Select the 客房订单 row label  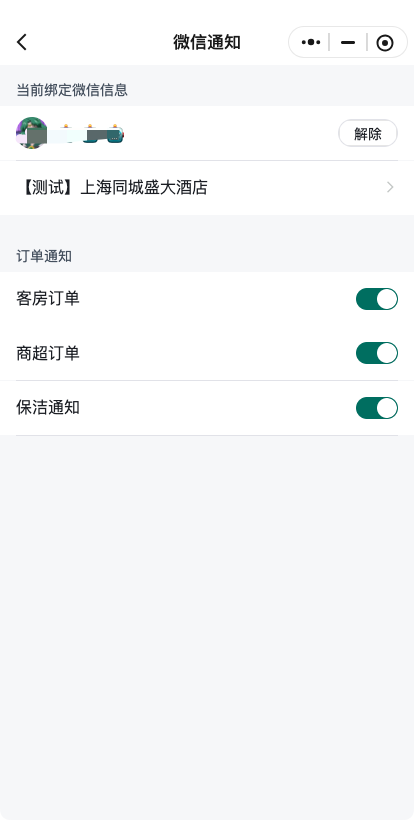coord(48,299)
